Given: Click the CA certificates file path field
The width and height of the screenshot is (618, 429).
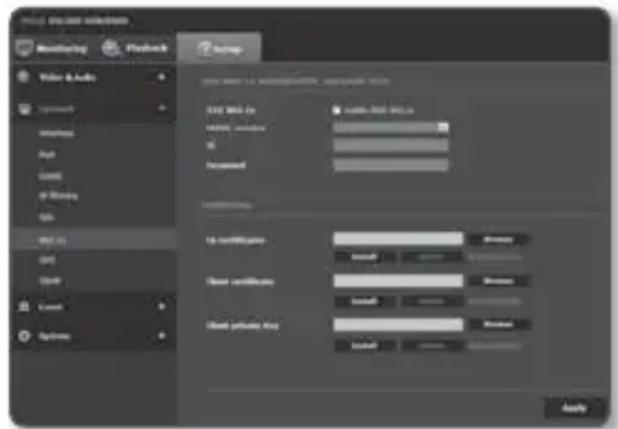Looking at the screenshot, I should [x=398, y=239].
